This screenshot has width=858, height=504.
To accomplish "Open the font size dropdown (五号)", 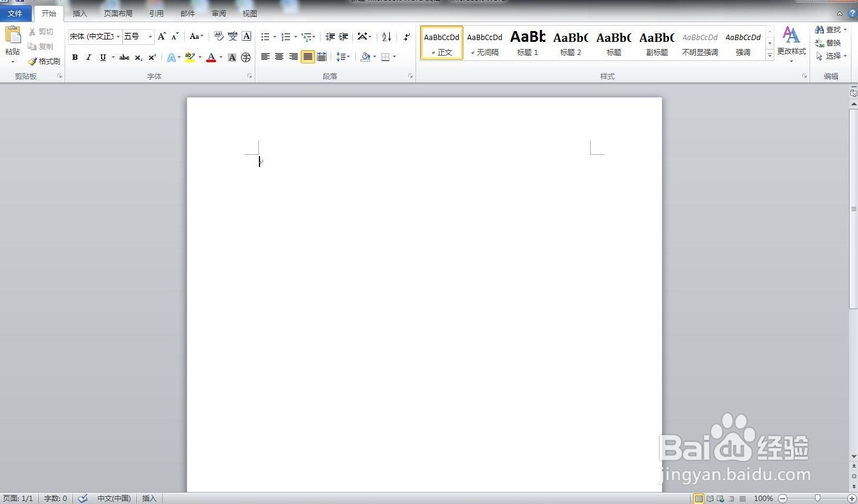I will click(x=150, y=36).
